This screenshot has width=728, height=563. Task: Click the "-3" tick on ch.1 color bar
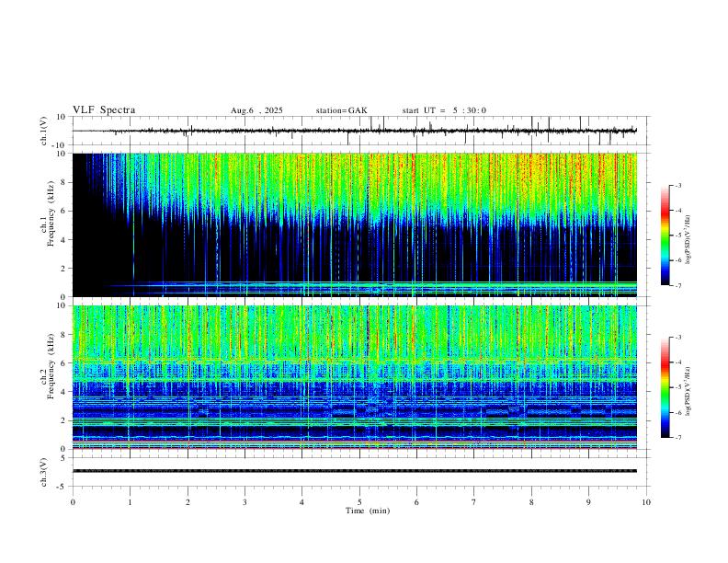[678, 185]
